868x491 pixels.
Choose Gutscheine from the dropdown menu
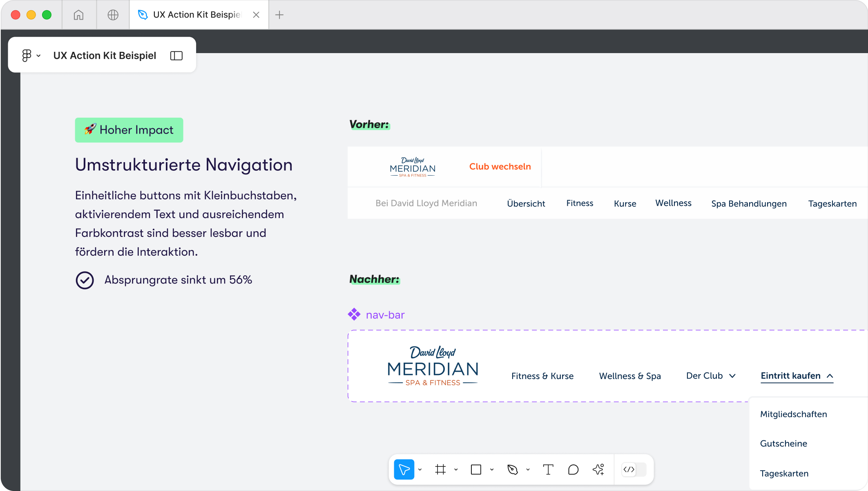click(x=783, y=444)
